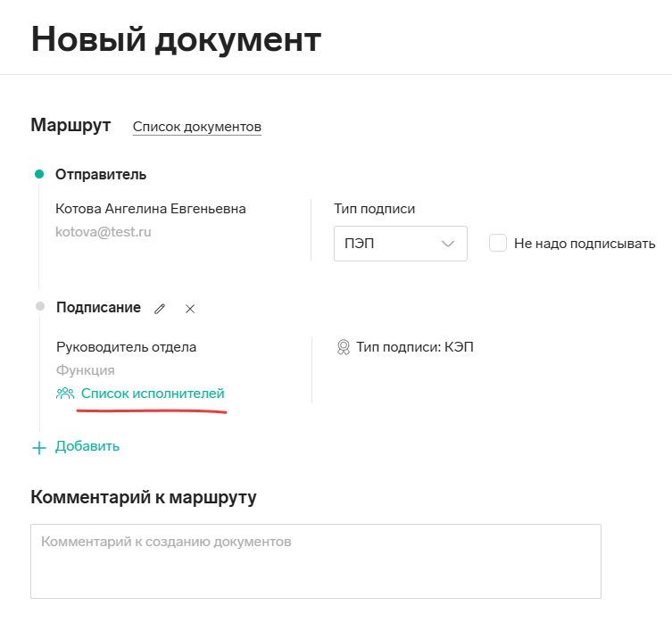
Task: Click into Комментарий к созданию документов field
Action: coord(316,561)
